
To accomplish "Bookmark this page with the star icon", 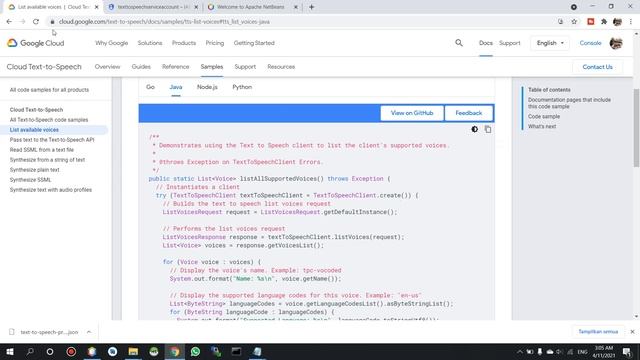I will pyautogui.click(x=574, y=22).
